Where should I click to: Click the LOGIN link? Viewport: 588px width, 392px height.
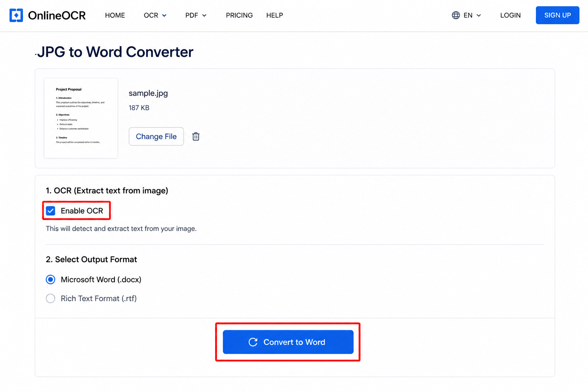pos(510,15)
